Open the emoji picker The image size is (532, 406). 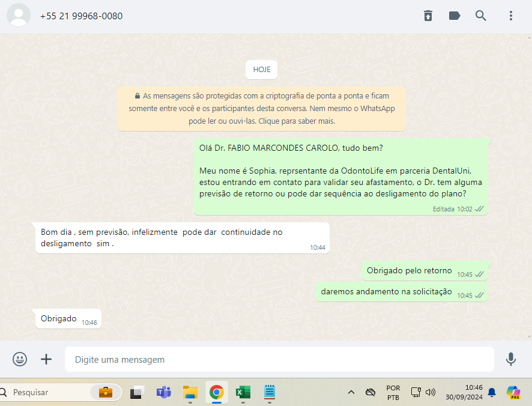coord(20,359)
